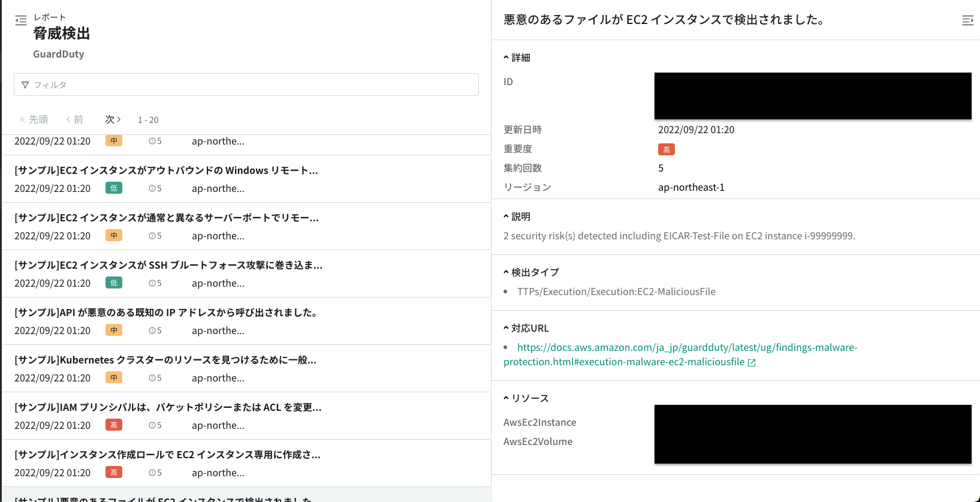Screen dimensions: 980x502
Task: Open the API 悪意のある既知の IP finding
Action: pyautogui.click(x=246, y=321)
